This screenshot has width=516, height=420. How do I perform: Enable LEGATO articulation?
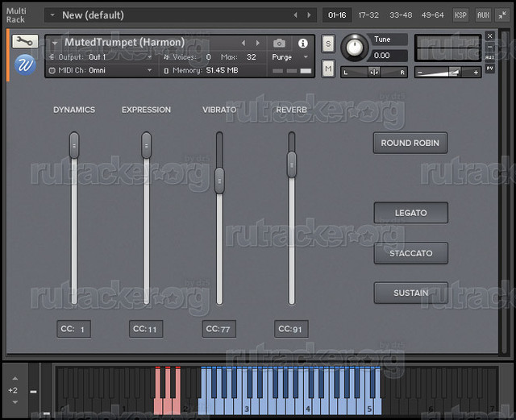(x=410, y=213)
